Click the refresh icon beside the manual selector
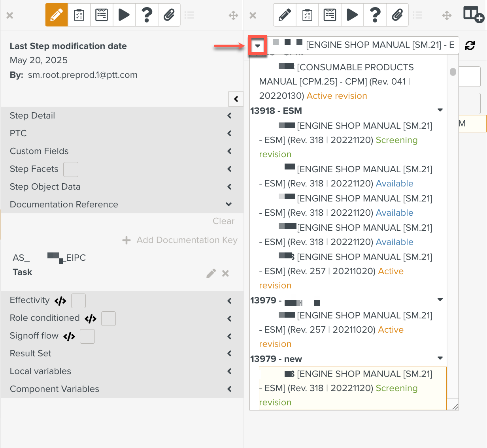The height and width of the screenshot is (448, 487). click(x=470, y=45)
